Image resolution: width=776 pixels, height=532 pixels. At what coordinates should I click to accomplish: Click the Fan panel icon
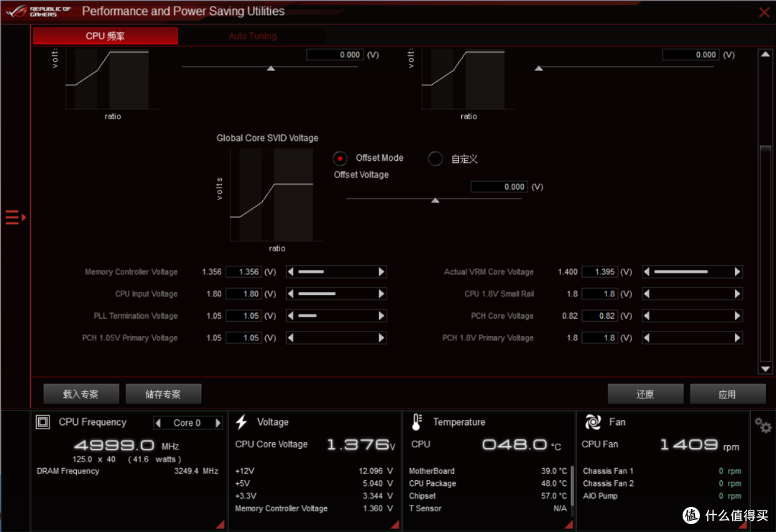[593, 421]
